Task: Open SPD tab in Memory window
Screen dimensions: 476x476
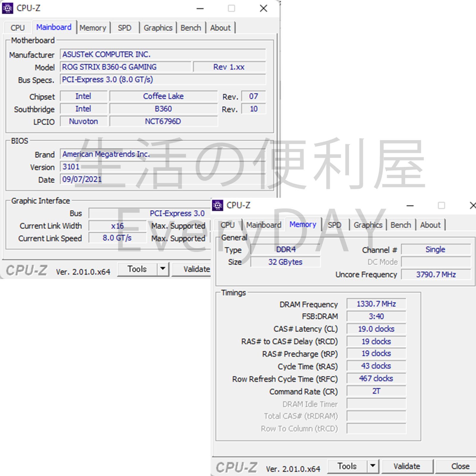Action: [x=334, y=225]
